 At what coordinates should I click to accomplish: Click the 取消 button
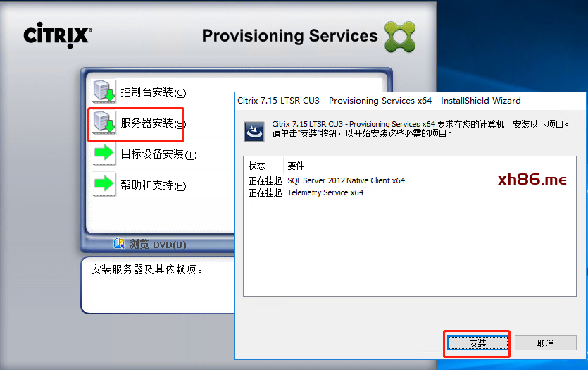click(x=545, y=343)
